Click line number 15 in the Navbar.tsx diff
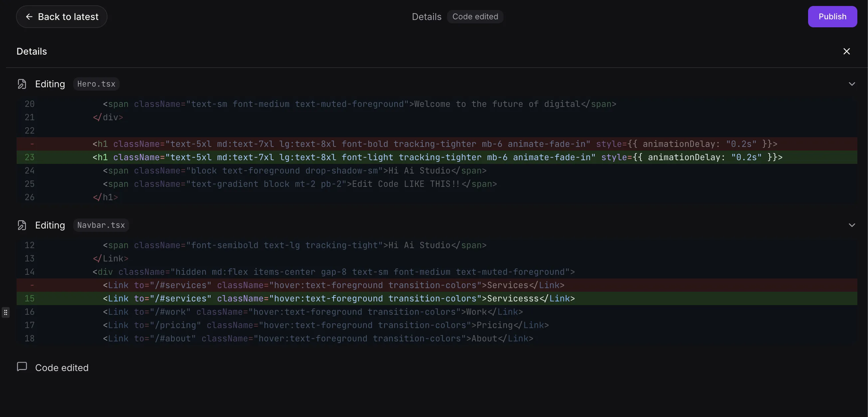The image size is (868, 417). (x=30, y=298)
